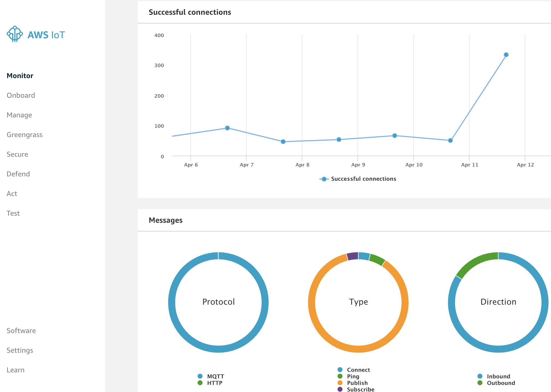Toggle Successful connections series in chart legend

coord(358,179)
